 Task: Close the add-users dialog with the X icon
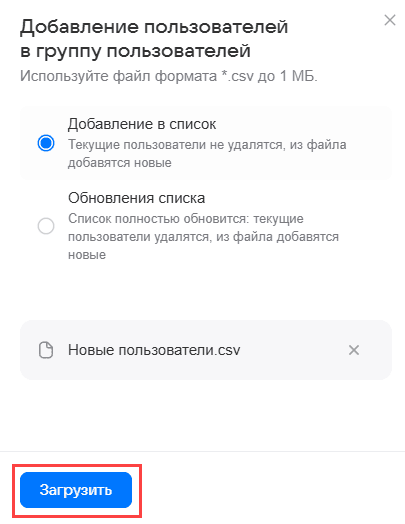390,20
